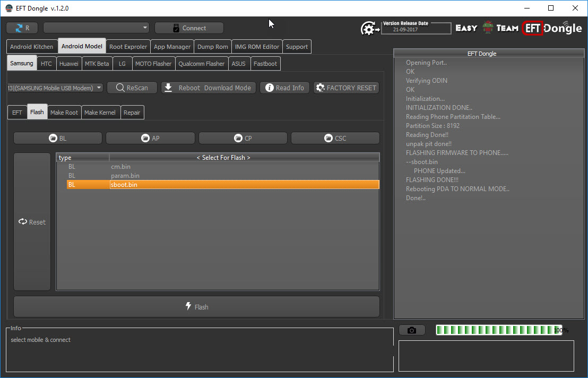This screenshot has width=588, height=378.
Task: Click the Read Info button
Action: pos(284,88)
